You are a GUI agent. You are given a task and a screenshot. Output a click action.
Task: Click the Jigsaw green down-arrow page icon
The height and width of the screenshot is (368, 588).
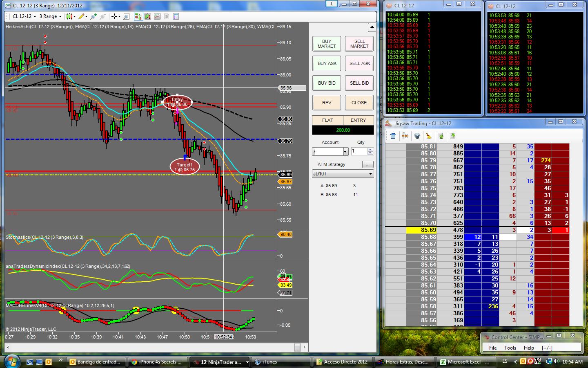tap(452, 136)
